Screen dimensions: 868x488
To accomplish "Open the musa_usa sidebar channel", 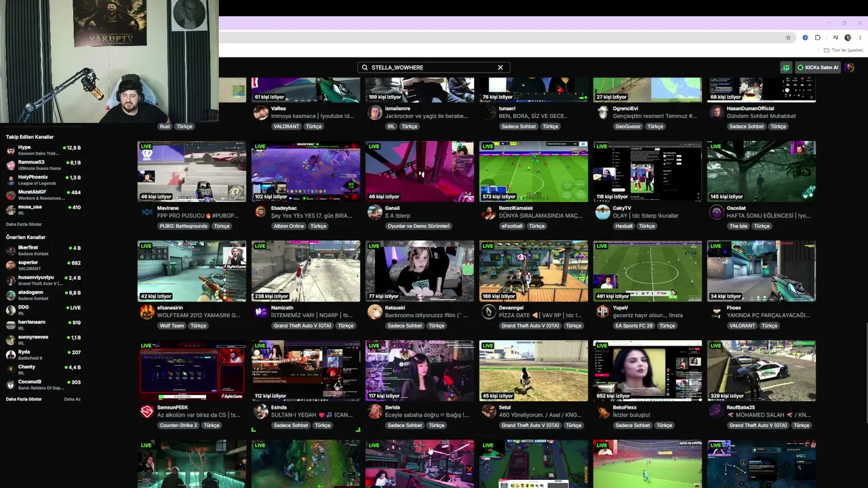I will tap(44, 210).
